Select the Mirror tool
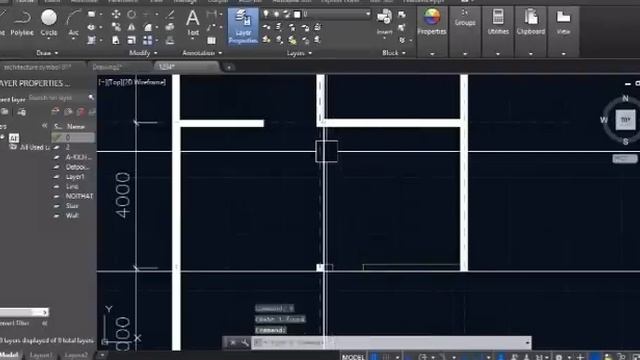Viewport: 640px width, 360px height. click(131, 27)
